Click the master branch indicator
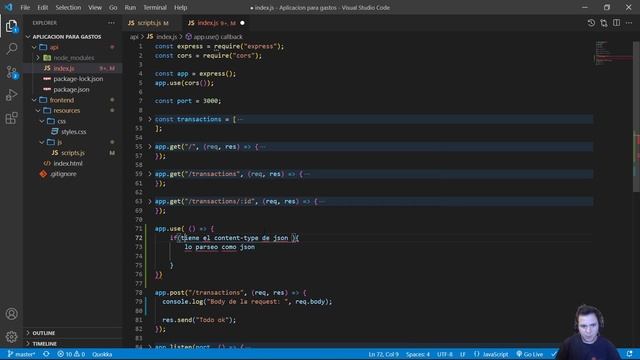This screenshot has width=640, height=360. (x=21, y=354)
